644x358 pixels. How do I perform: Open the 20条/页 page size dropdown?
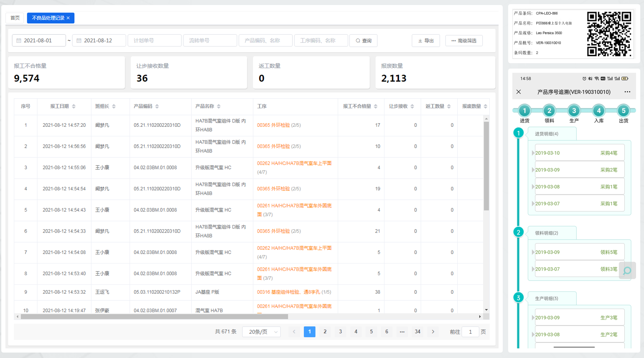pos(262,332)
